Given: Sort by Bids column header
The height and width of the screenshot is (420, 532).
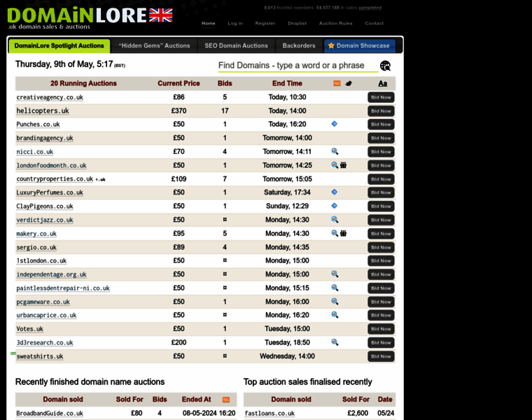Looking at the screenshot, I should (225, 83).
